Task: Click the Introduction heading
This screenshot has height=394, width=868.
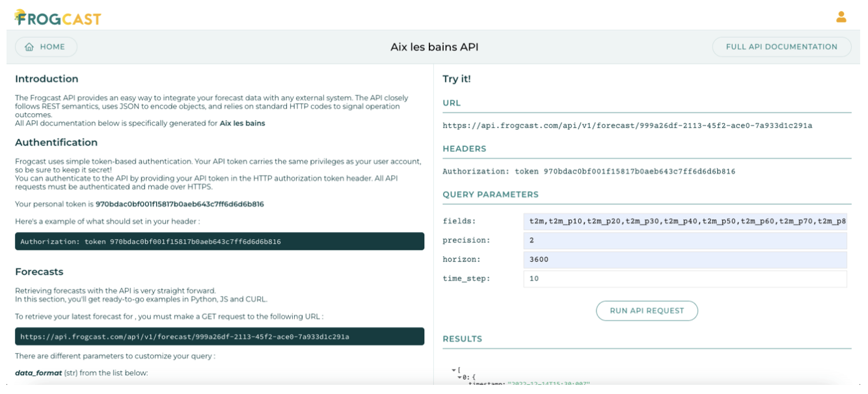Action: [x=47, y=79]
